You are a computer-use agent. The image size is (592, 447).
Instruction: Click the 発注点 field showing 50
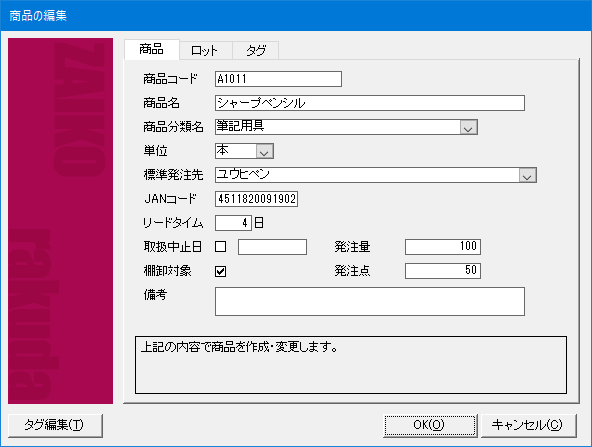[x=443, y=271]
